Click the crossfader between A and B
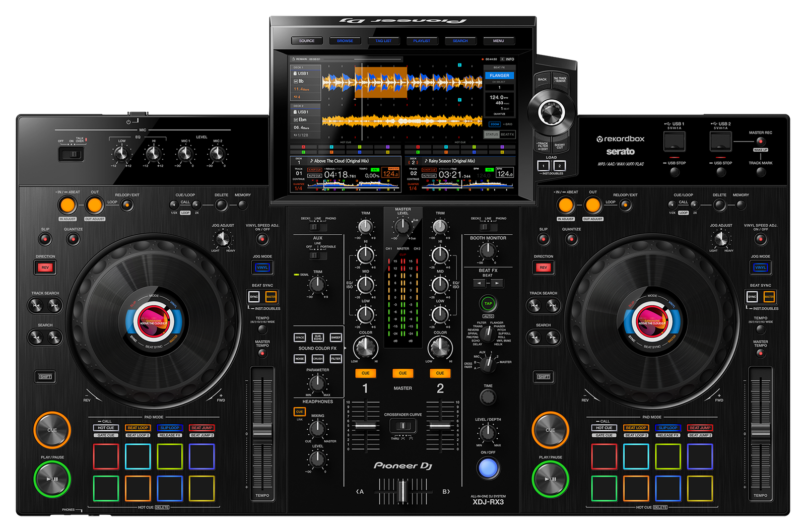This screenshot has width=806, height=532. click(x=402, y=491)
